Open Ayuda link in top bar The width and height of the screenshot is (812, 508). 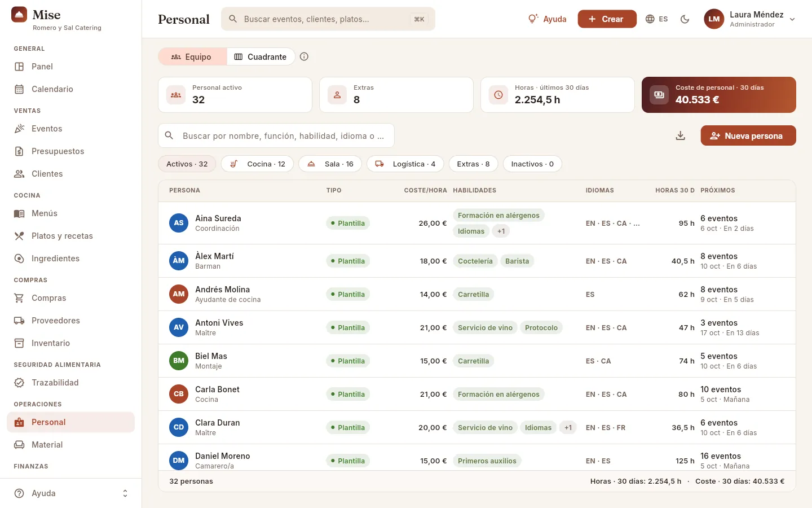[547, 19]
